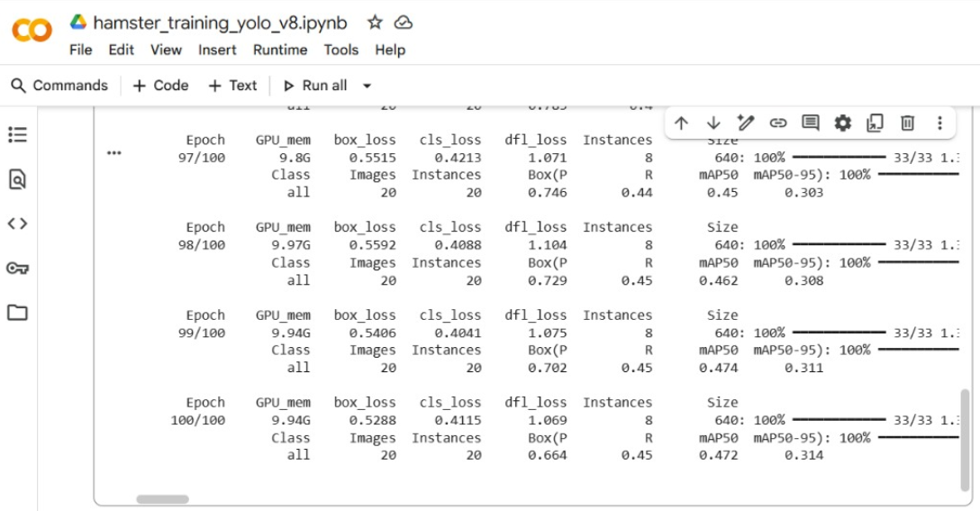Copy link to cell via link icon
980x511 pixels.
pyautogui.click(x=777, y=123)
